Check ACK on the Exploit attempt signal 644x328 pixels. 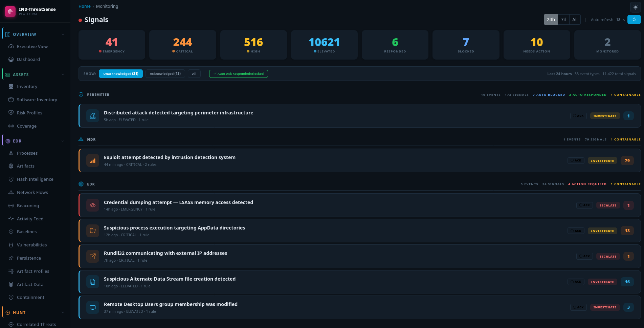[x=576, y=161]
